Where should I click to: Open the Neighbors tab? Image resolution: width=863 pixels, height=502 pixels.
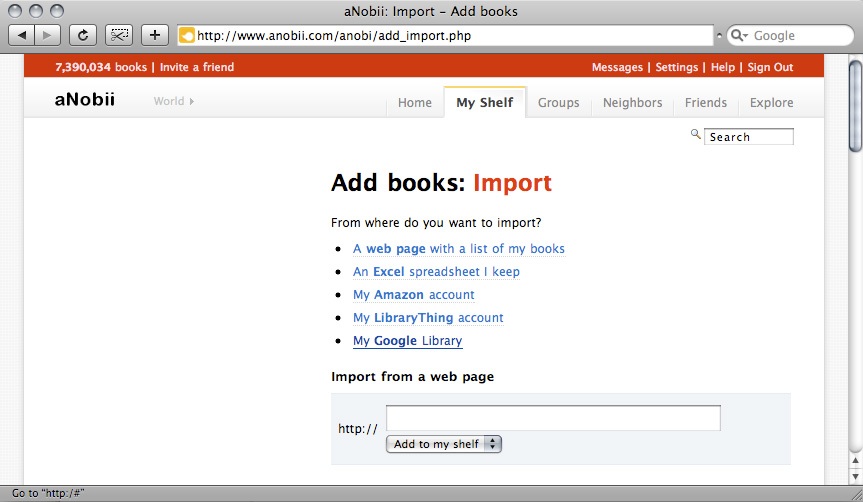tap(632, 103)
